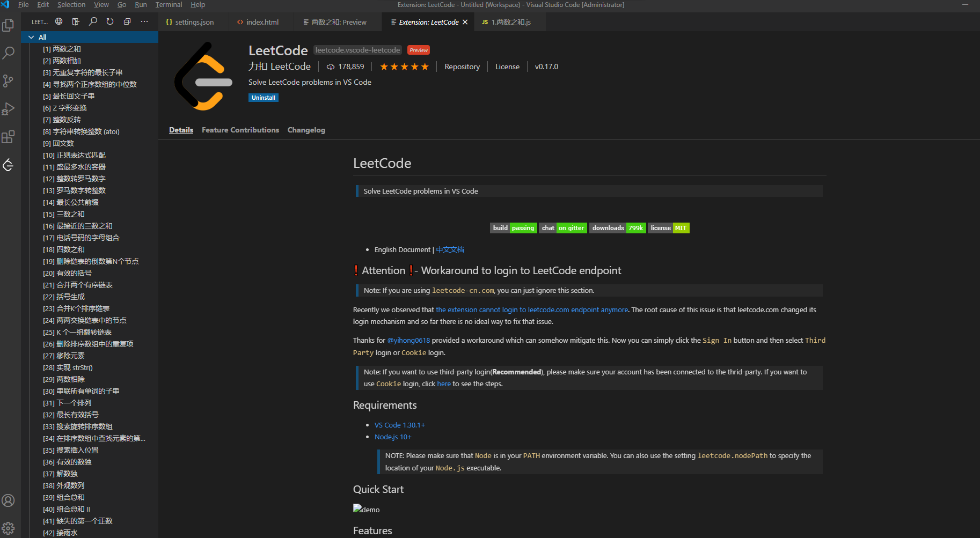
Task: Open the Repository link
Action: (462, 67)
